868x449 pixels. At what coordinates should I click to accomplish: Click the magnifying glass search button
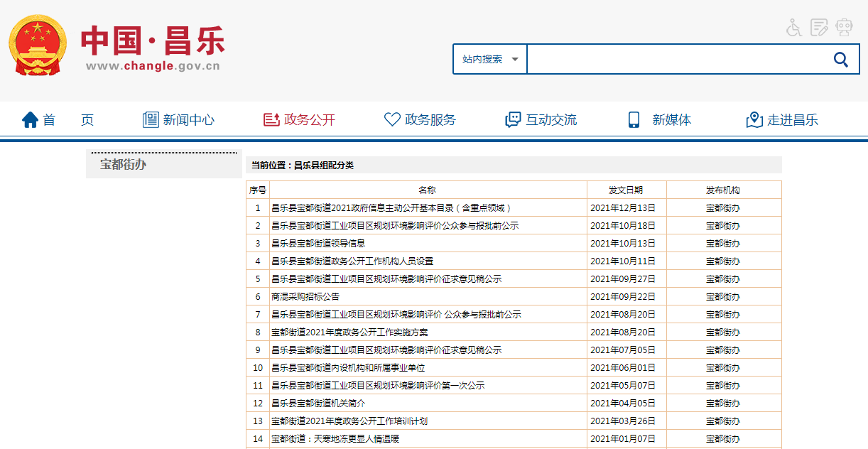[x=841, y=60]
